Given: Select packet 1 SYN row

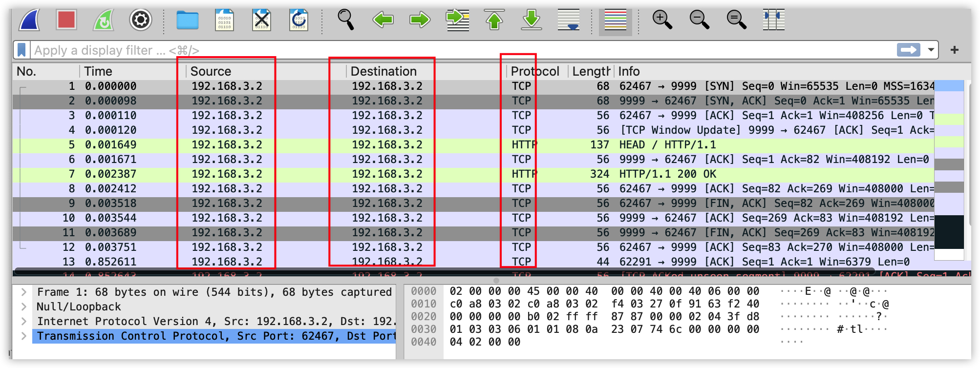Looking at the screenshot, I should click(473, 86).
